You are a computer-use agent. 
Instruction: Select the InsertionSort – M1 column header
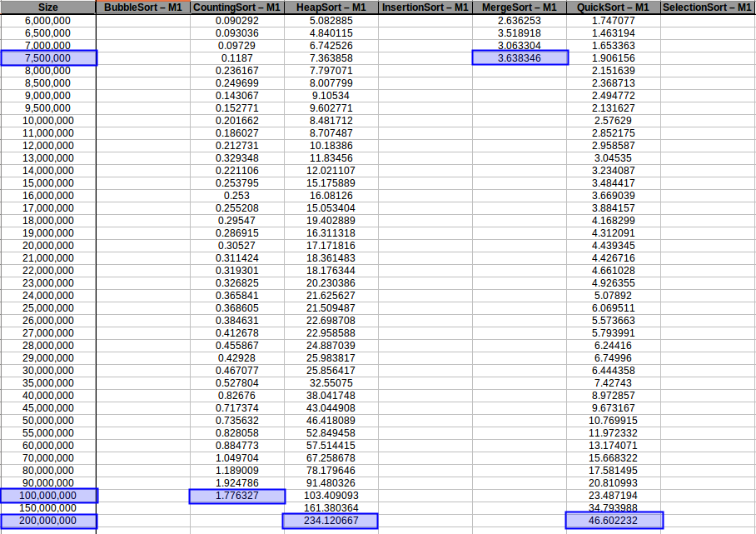click(x=425, y=7)
